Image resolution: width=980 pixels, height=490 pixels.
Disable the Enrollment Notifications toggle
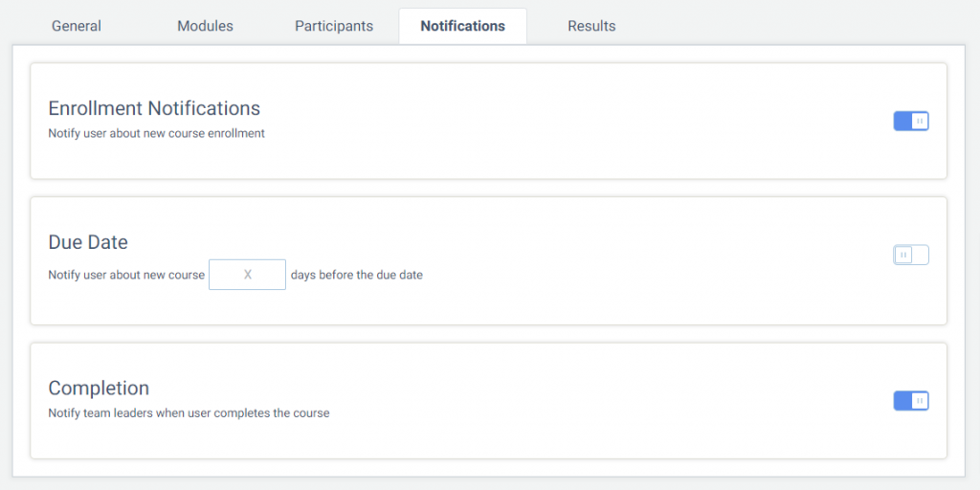(x=911, y=121)
